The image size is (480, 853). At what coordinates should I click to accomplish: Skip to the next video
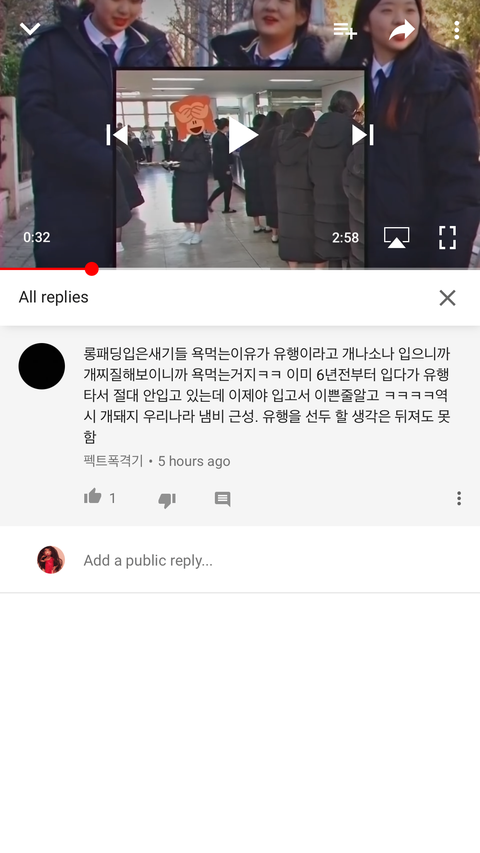pyautogui.click(x=362, y=135)
